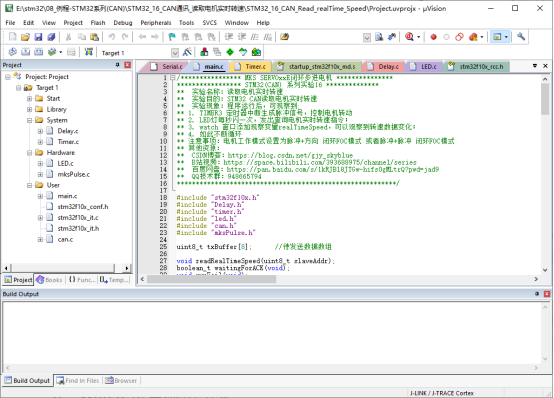This screenshot has width=554, height=398.
Task: Click the Project tree horizontal scrollbar
Action: click(63, 268)
